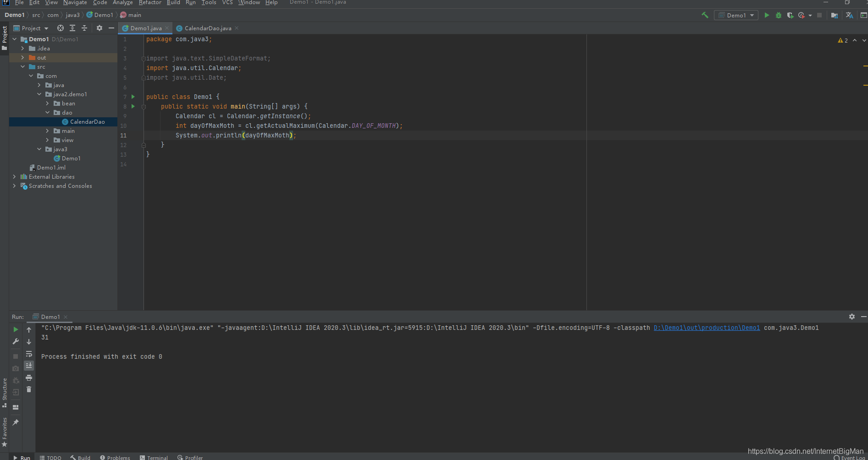Close the CalendarDao.java editor tab
This screenshot has height=460, width=868.
(x=237, y=28)
